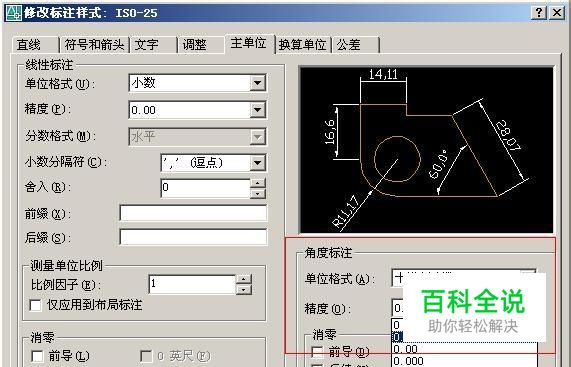Open the 精度 0.00 dropdown
This screenshot has width=571, height=367.
(x=257, y=110)
